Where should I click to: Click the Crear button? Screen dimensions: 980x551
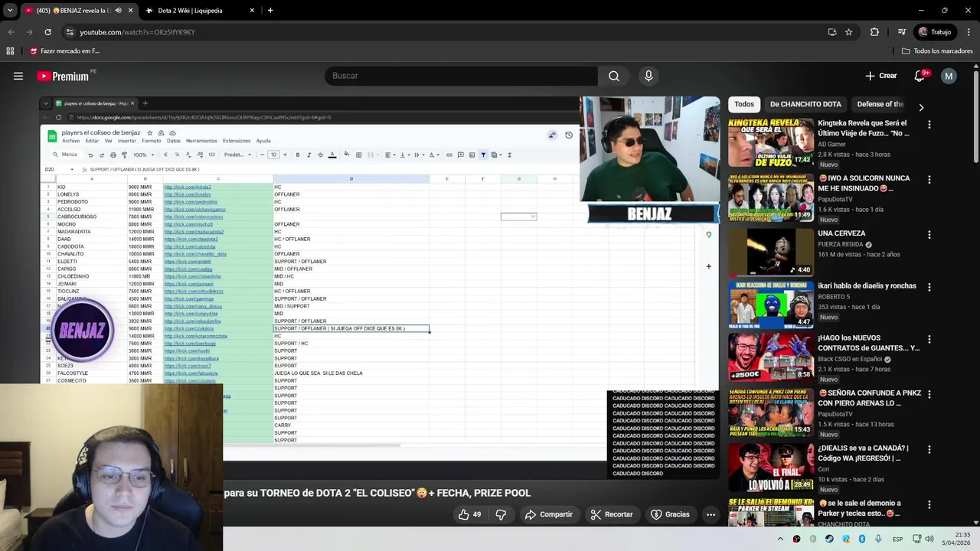pos(880,76)
